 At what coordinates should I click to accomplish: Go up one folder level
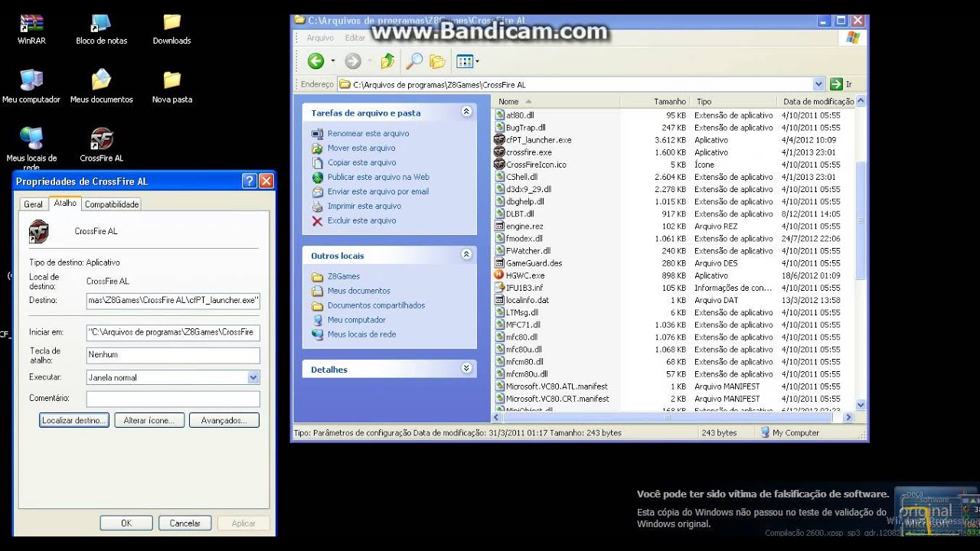tap(388, 61)
